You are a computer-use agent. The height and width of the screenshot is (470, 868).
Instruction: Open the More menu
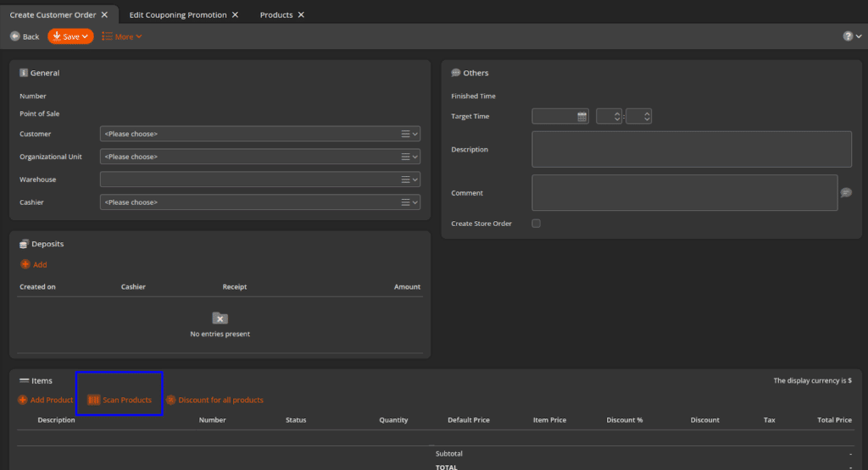(122, 36)
